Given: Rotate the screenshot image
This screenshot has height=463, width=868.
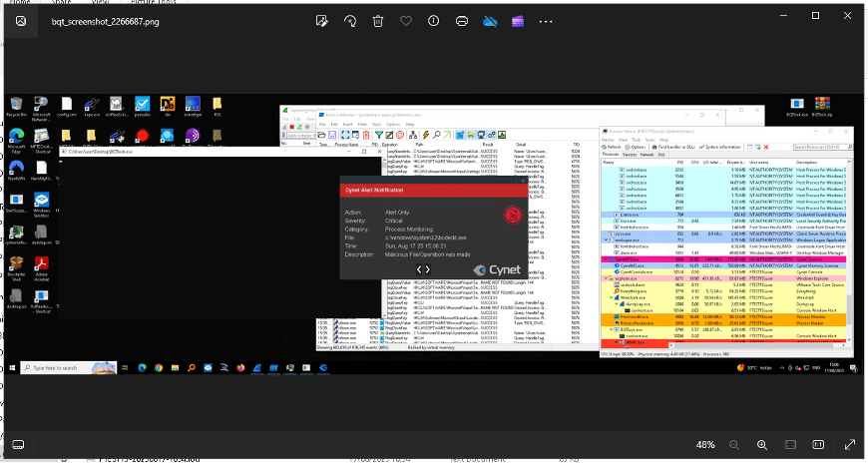Looking at the screenshot, I should pos(350,20).
